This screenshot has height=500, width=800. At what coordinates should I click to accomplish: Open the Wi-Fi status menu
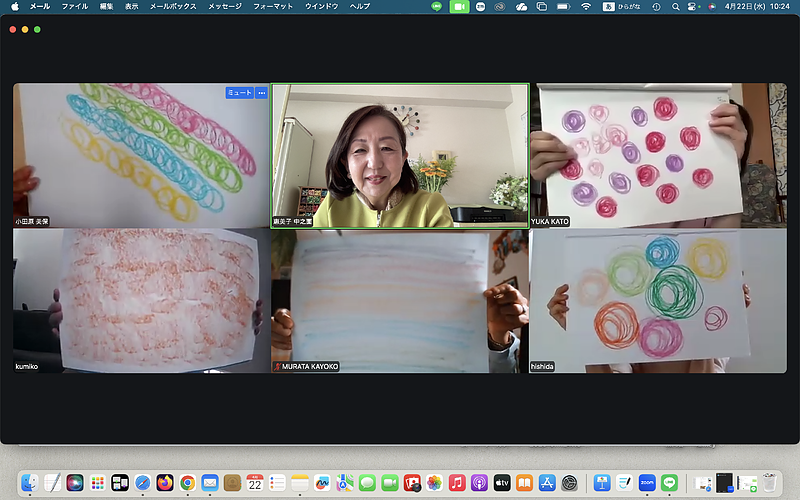pyautogui.click(x=586, y=6)
